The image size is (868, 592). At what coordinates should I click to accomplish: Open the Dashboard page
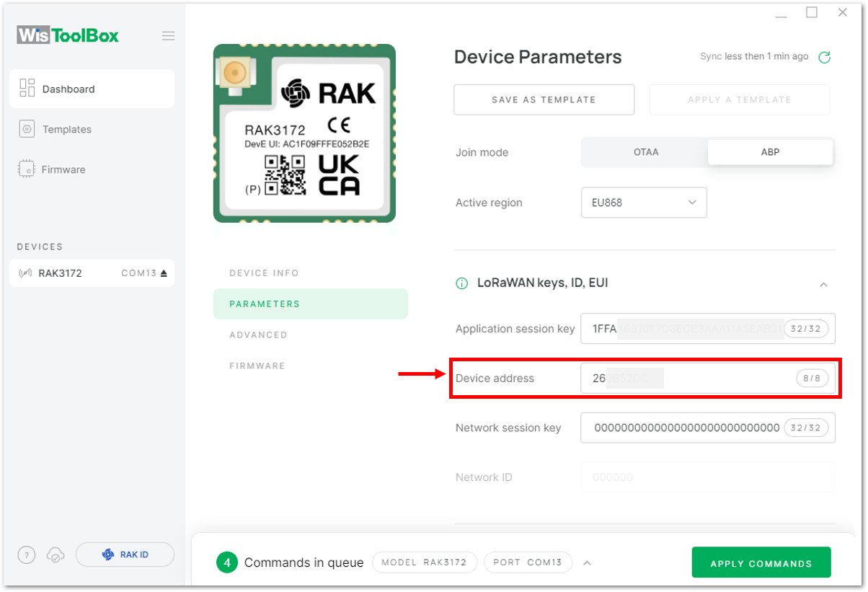92,89
